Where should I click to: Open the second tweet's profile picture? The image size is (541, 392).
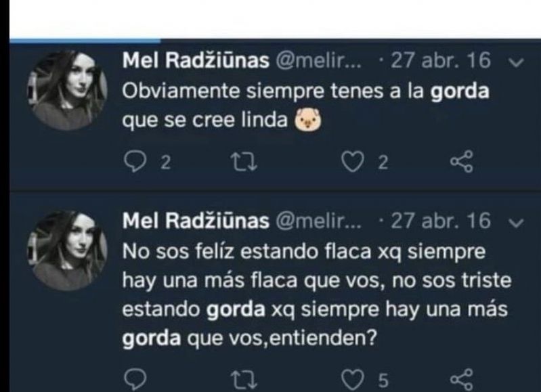pyautogui.click(x=67, y=251)
